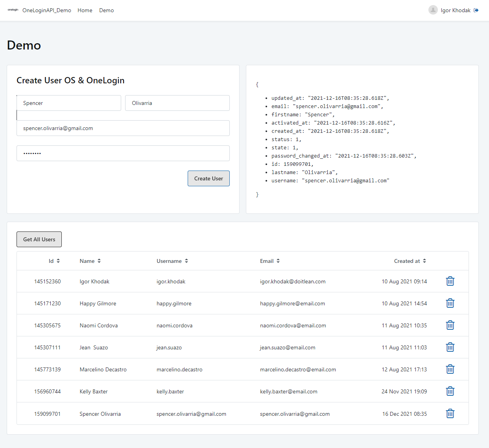Viewport: 489px width, 448px height.
Task: Click the Get All Users button
Action: [39, 239]
